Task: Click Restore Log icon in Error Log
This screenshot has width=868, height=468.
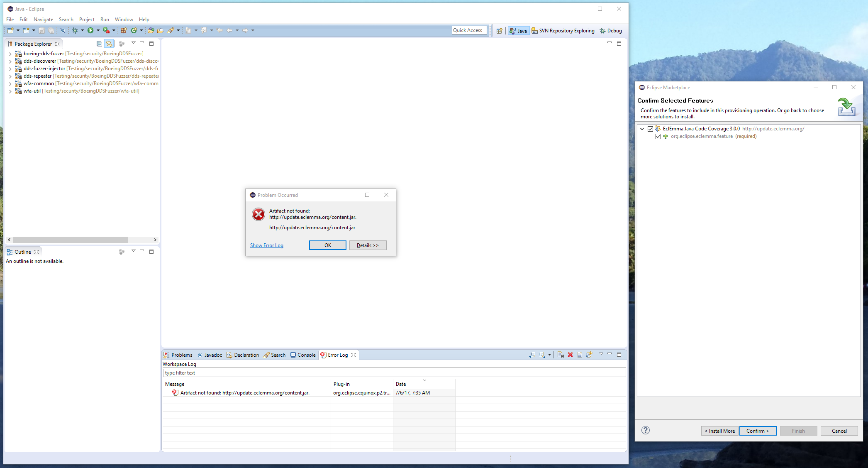Action: click(589, 355)
